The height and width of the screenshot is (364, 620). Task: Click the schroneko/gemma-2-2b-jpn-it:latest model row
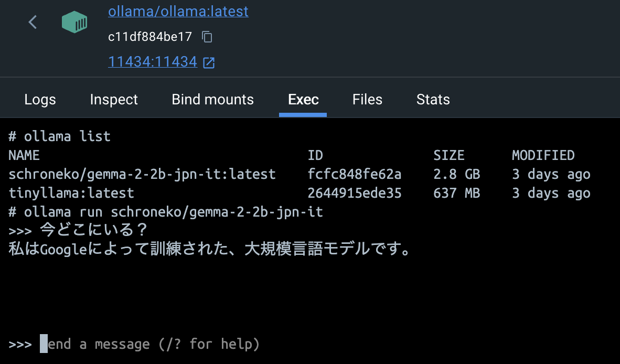coord(142,174)
